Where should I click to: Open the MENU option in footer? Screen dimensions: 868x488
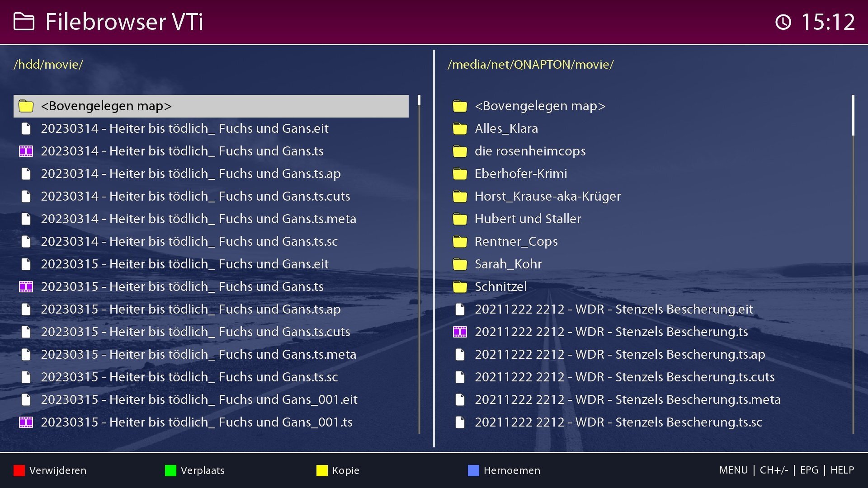coord(733,470)
